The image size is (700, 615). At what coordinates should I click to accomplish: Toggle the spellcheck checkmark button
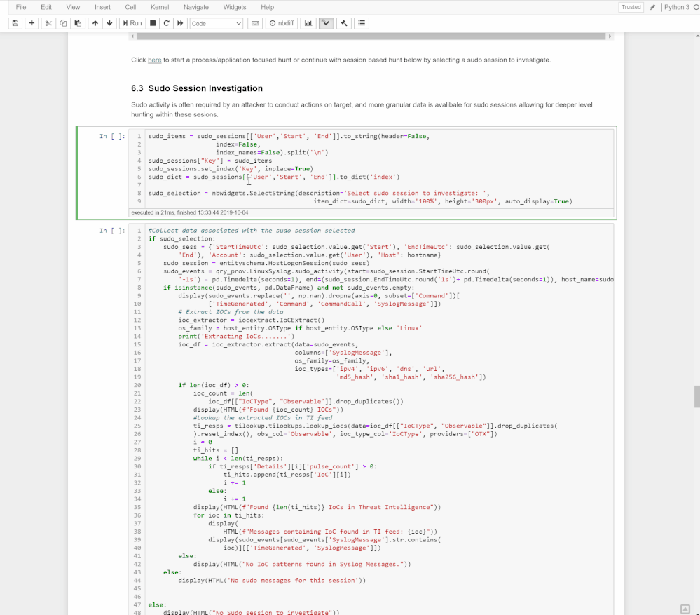[327, 23]
